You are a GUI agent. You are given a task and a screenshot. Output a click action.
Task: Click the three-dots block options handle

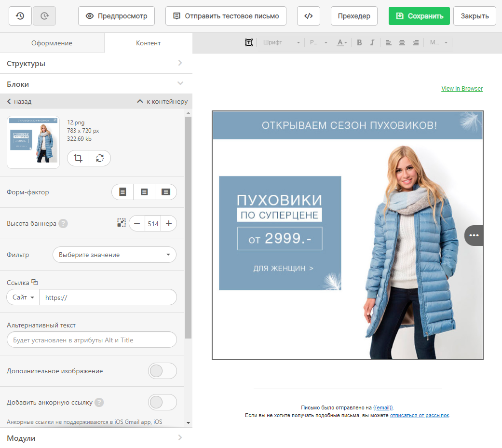(x=474, y=235)
